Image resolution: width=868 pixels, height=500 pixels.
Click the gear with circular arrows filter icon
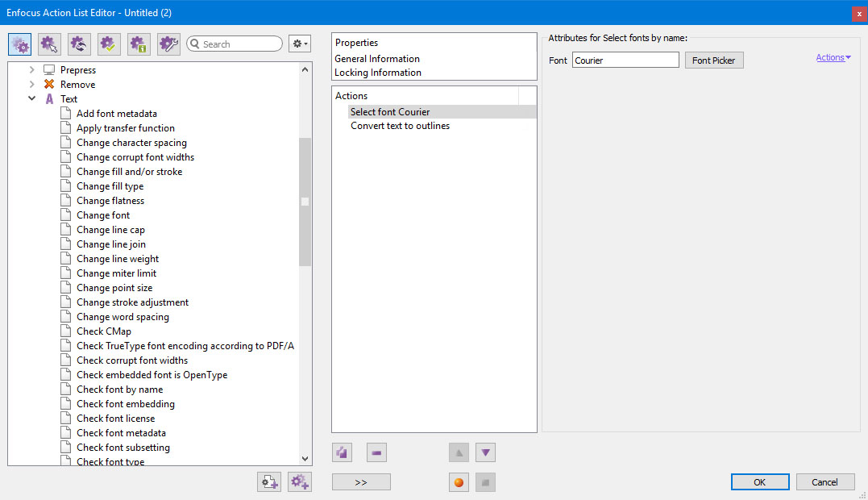(x=79, y=44)
